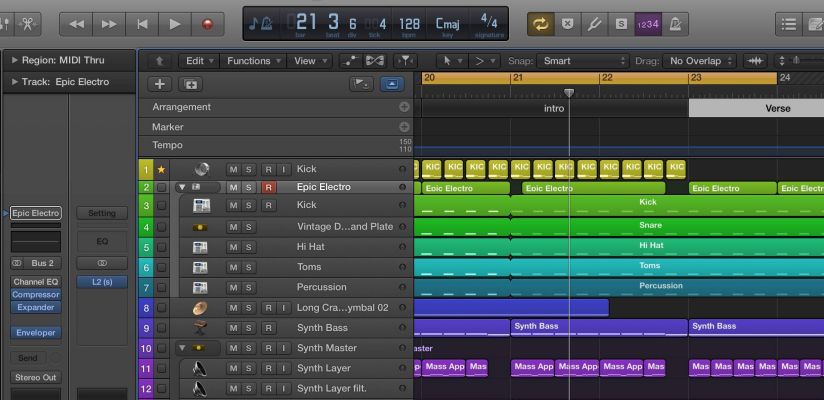The height and width of the screenshot is (400, 824).
Task: Tick the checkbox on Toms track
Action: [x=161, y=268]
